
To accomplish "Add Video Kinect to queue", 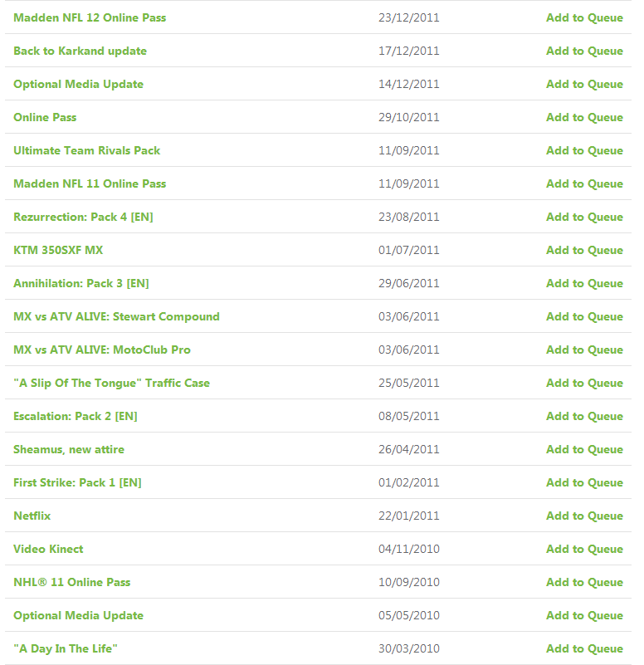I will tap(584, 550).
